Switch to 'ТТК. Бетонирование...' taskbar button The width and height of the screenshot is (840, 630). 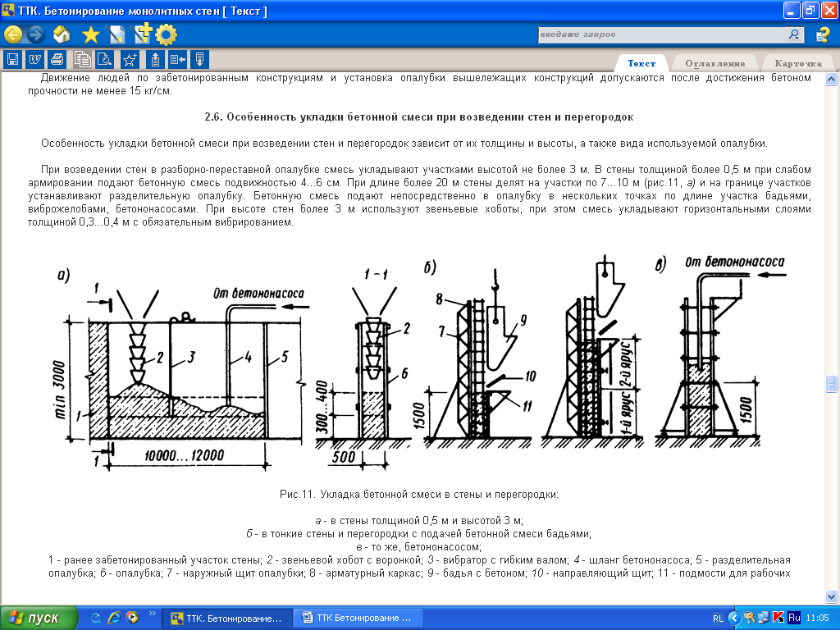[x=227, y=619]
